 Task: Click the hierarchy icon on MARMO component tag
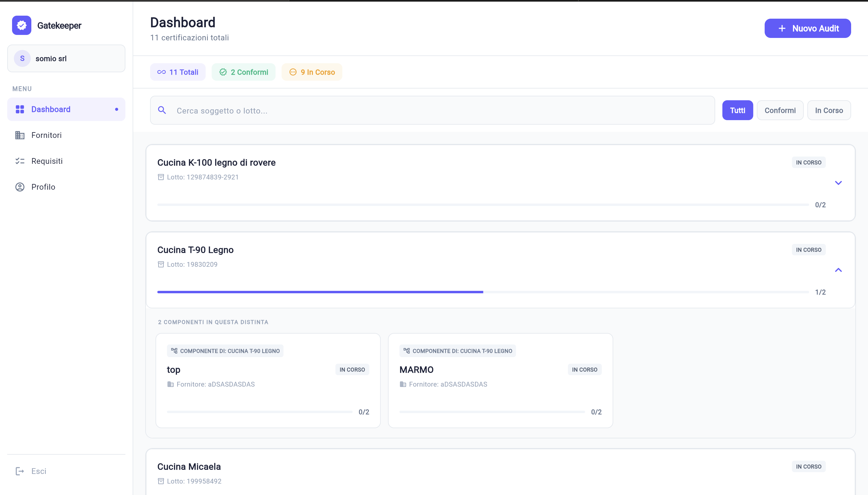pos(407,351)
